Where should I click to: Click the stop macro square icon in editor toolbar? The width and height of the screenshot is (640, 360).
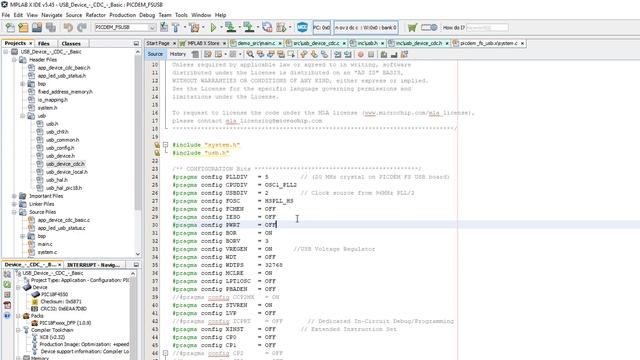pos(371,54)
